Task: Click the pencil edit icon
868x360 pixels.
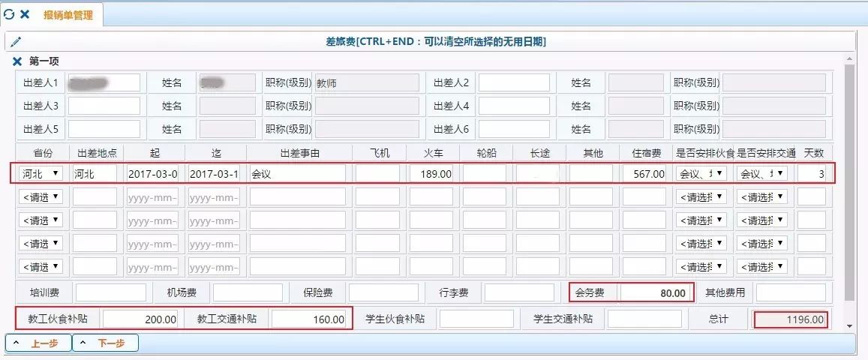Action: point(16,42)
